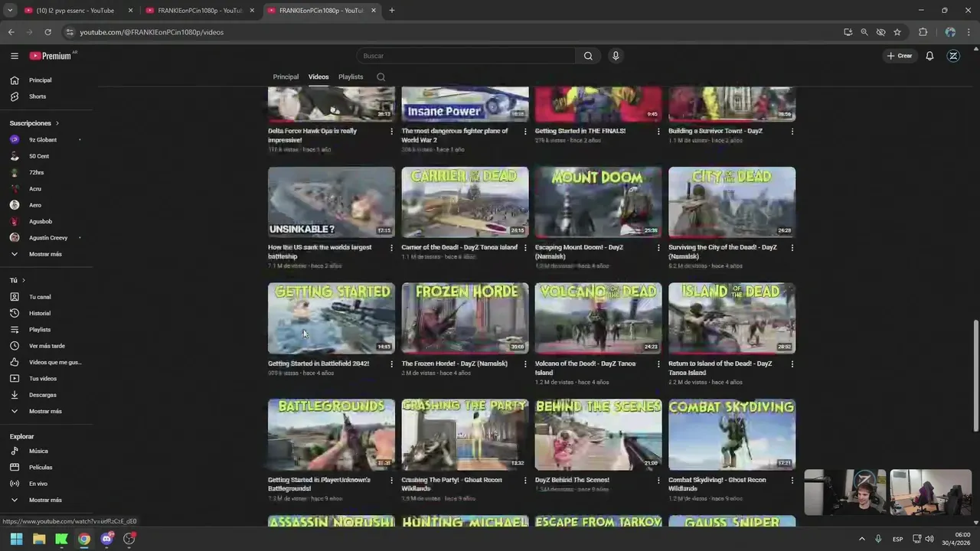
Task: Open the account avatar menu
Action: (x=953, y=56)
